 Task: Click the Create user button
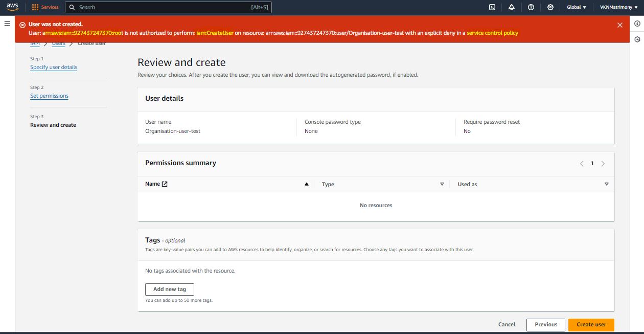pyautogui.click(x=591, y=324)
